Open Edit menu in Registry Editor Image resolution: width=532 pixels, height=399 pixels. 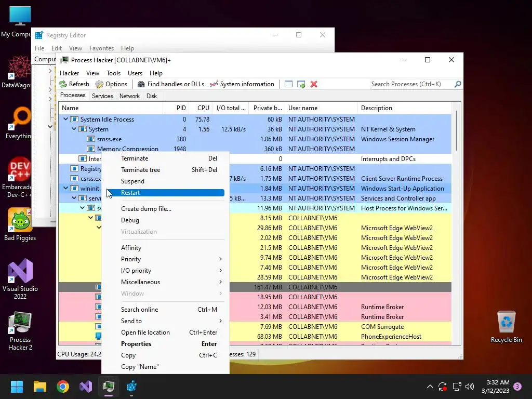pos(56,48)
